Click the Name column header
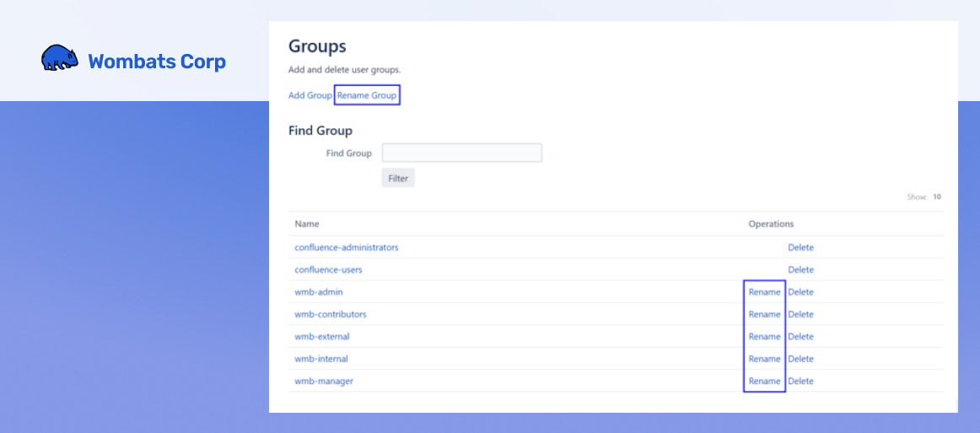This screenshot has width=980, height=433. click(307, 223)
